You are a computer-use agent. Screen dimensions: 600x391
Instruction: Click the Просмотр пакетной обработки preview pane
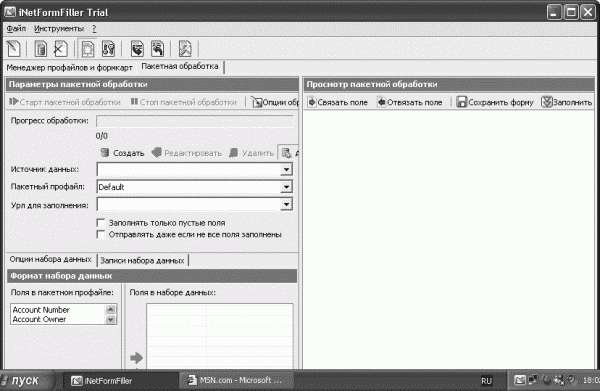pos(448,239)
